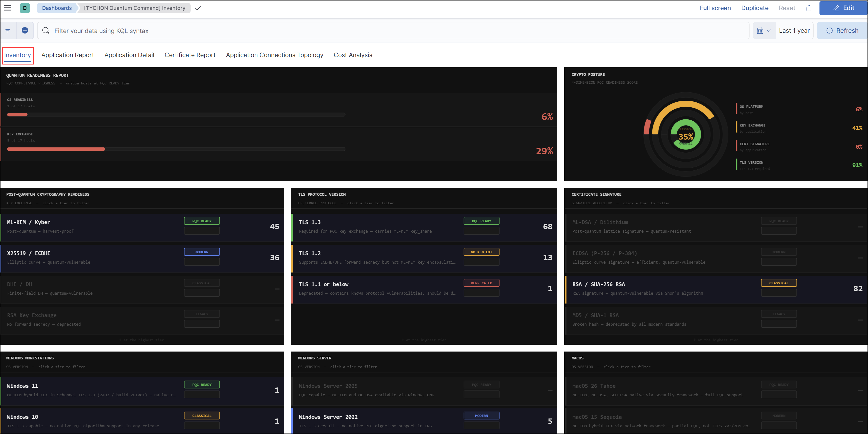Filter by X25519 / ECDHE tier
Viewport: 868px width, 434px height.
(x=142, y=258)
